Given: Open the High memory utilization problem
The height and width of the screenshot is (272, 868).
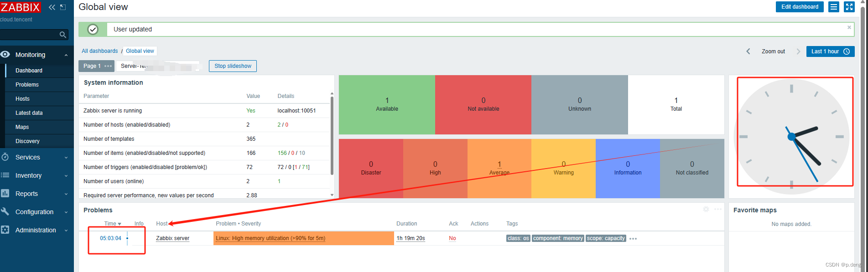Looking at the screenshot, I should tap(270, 238).
